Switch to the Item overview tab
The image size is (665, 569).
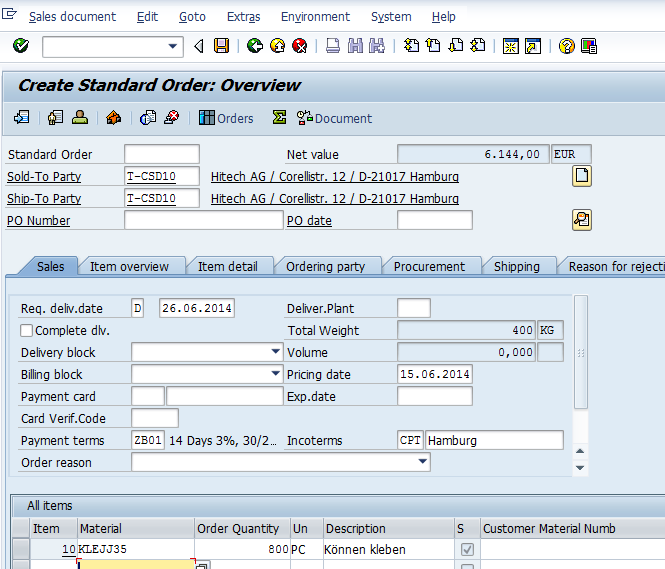129,266
